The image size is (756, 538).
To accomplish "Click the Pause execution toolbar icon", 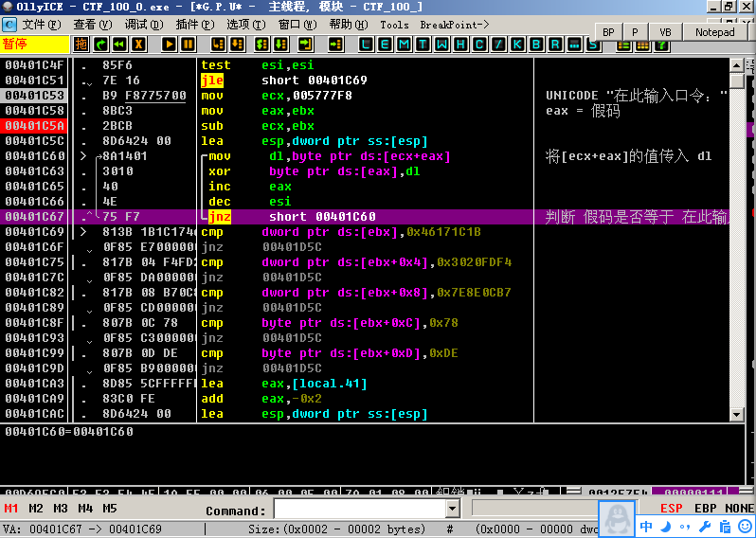I will click(189, 44).
